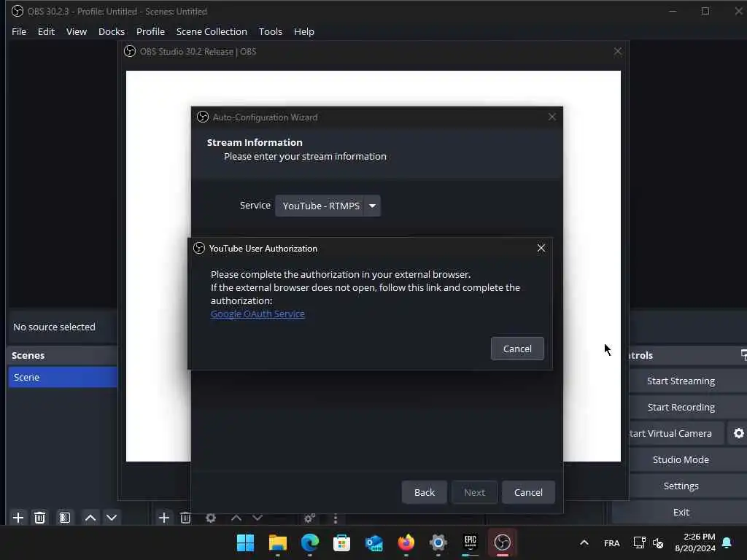The width and height of the screenshot is (747, 560).
Task: Pop out the Controls dock icon
Action: click(x=743, y=355)
